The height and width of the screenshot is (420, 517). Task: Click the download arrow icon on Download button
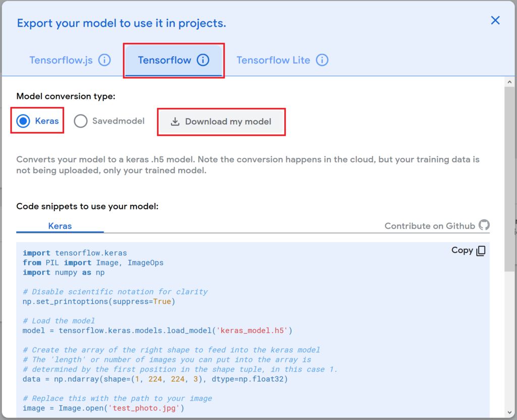click(x=175, y=122)
